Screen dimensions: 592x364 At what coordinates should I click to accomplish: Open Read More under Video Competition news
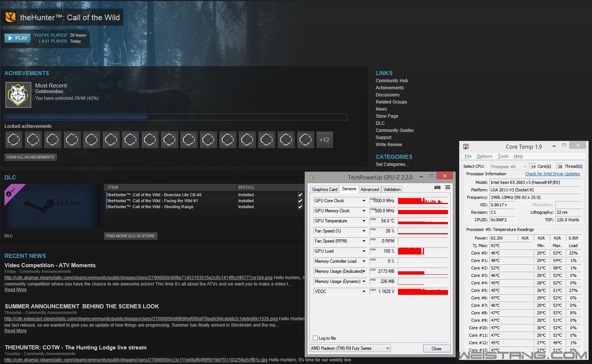click(x=15, y=290)
